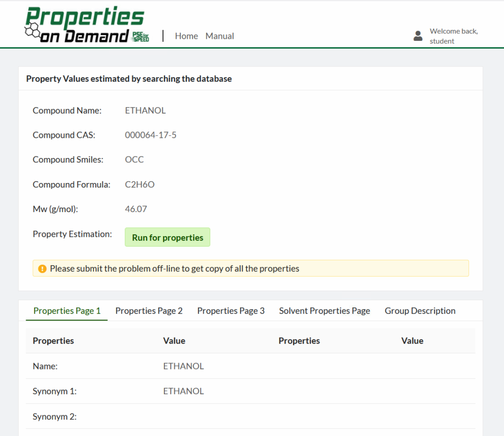The width and height of the screenshot is (504, 436).
Task: Click the Mw (g/mol): label
Action: point(55,209)
